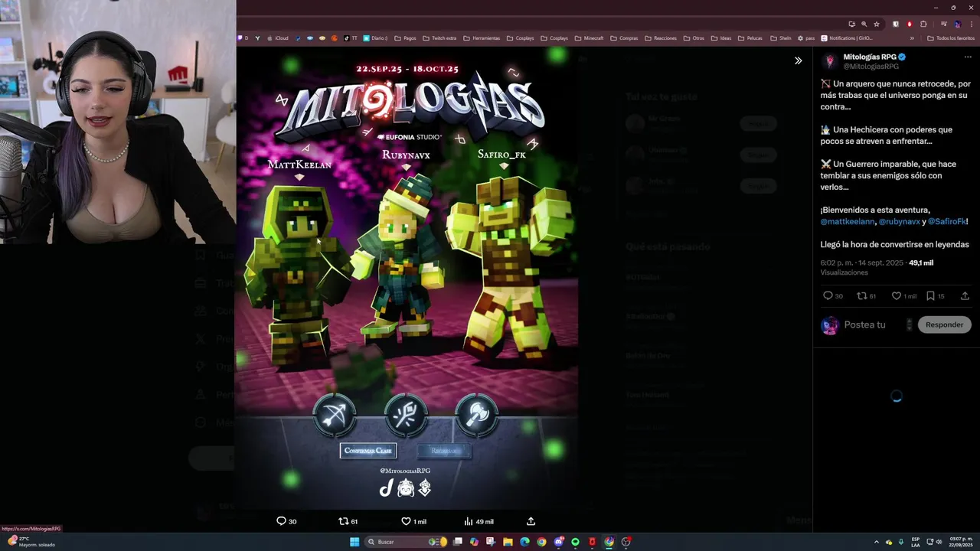Open Google Chrome from the taskbar

pos(541,542)
